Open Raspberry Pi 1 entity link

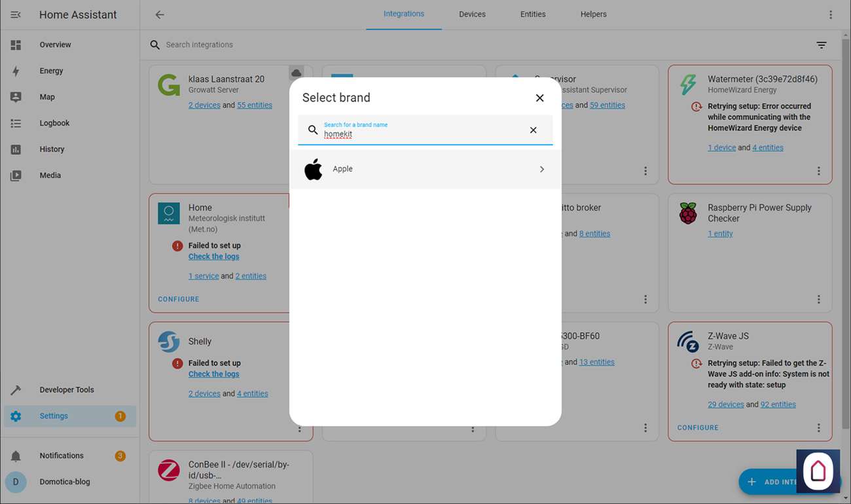click(x=720, y=233)
